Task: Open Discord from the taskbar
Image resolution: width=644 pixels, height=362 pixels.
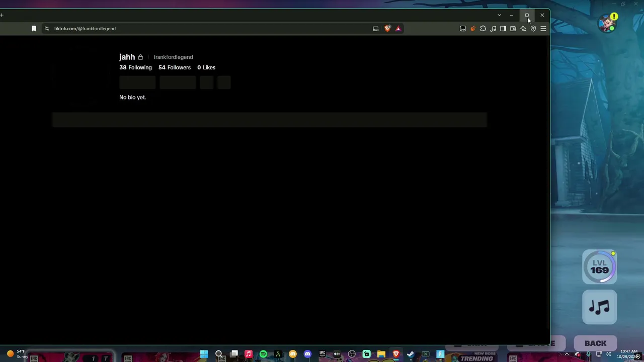Action: (x=307, y=354)
